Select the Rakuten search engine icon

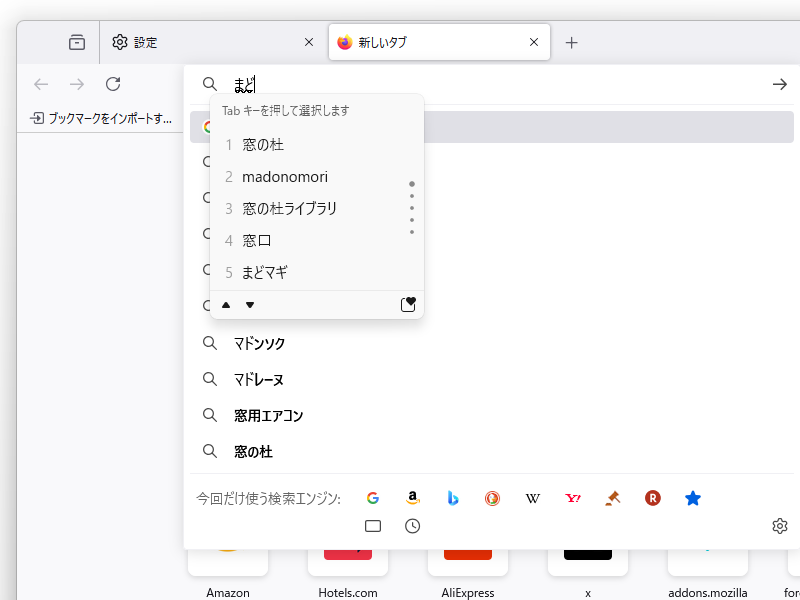[652, 497]
